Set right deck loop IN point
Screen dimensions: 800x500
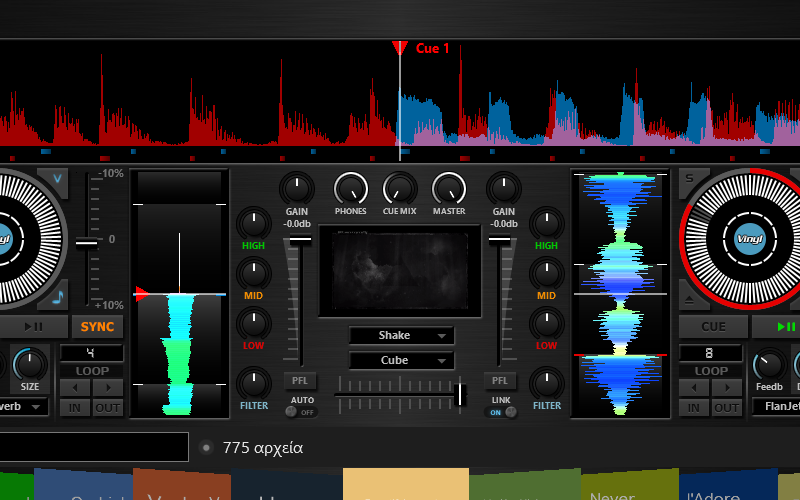click(694, 408)
